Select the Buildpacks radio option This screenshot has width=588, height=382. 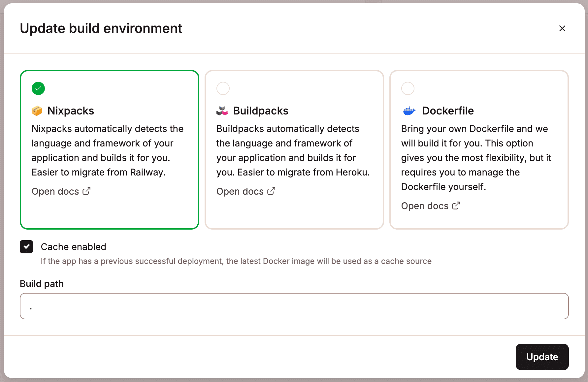coord(223,88)
